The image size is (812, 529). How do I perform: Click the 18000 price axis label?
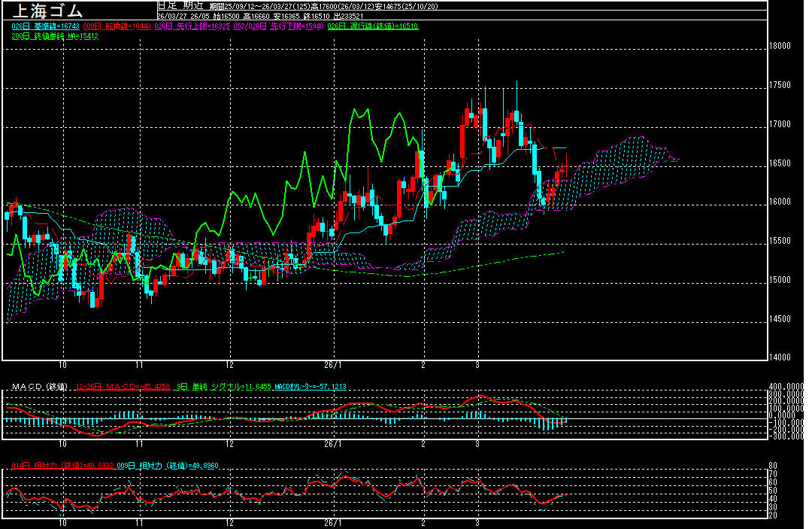pos(781,45)
